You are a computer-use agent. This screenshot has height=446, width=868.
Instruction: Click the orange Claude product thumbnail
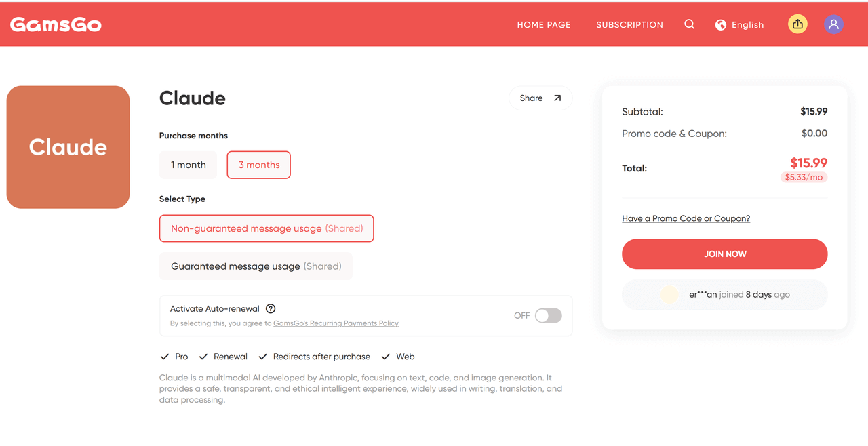coord(68,147)
